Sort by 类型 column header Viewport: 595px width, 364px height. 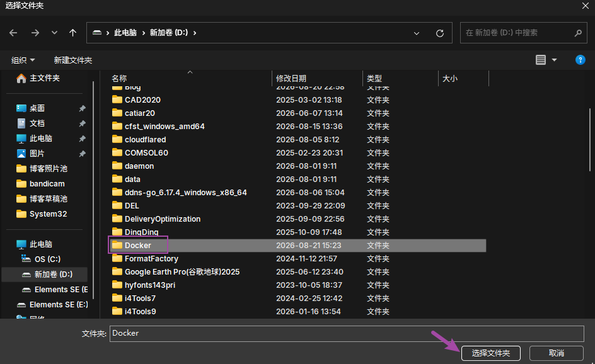point(374,79)
